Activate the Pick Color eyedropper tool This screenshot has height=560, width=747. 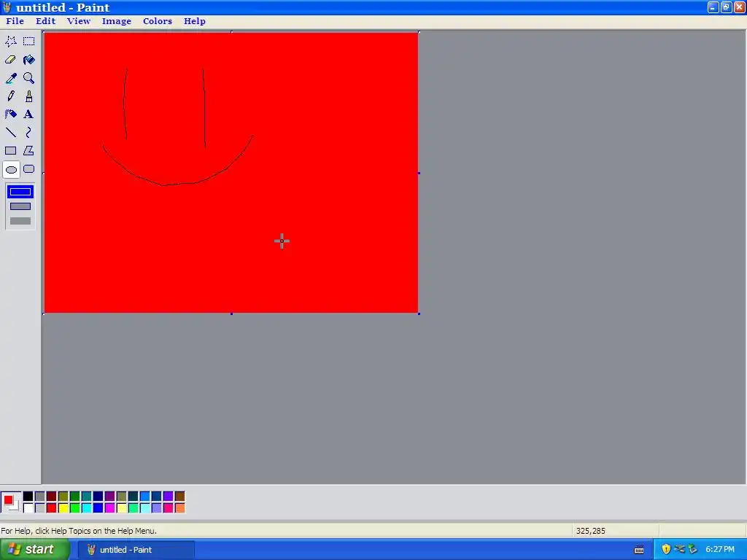(11, 78)
